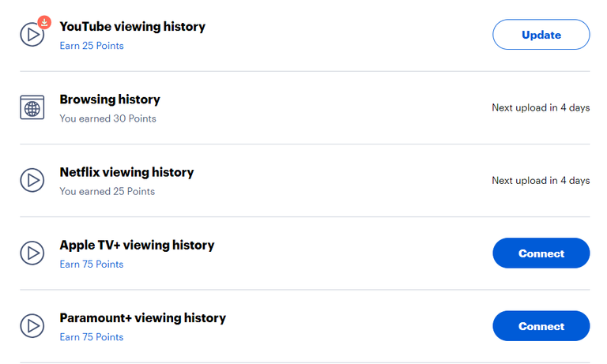The image size is (607, 364).
Task: Click the Netflix viewing history play icon
Action: (x=32, y=180)
